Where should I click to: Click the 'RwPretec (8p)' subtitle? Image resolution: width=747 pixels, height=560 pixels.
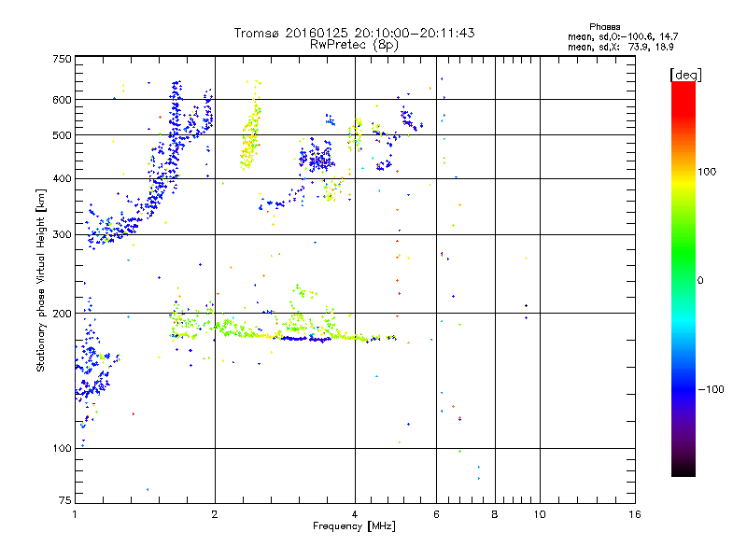click(354, 45)
